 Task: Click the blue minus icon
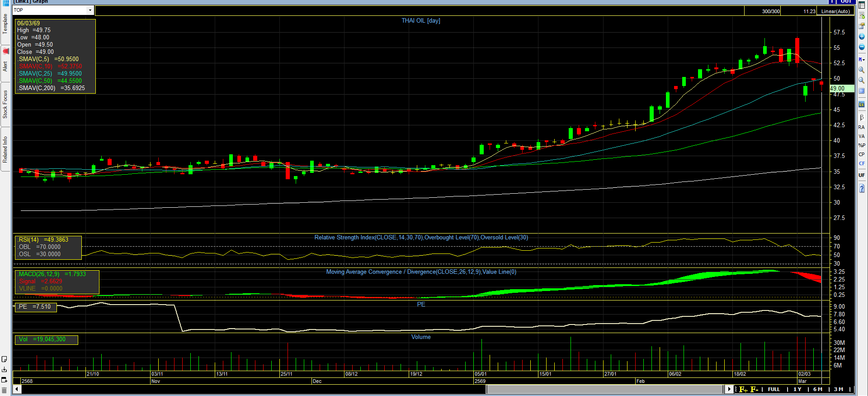click(x=862, y=48)
